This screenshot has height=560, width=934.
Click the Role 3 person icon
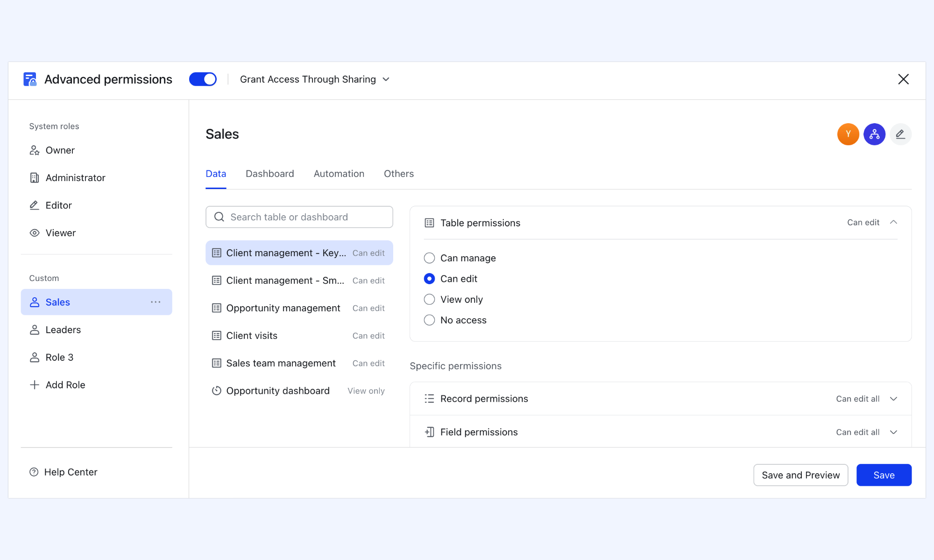click(35, 357)
